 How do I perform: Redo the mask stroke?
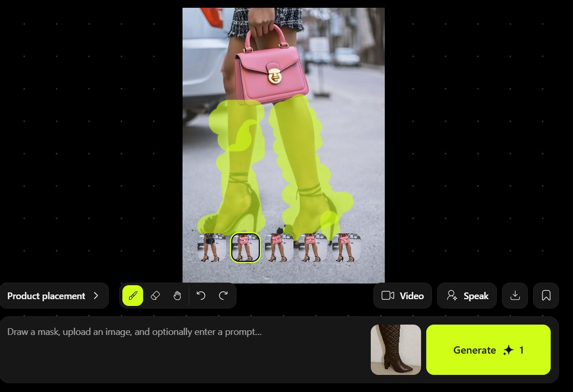click(223, 296)
